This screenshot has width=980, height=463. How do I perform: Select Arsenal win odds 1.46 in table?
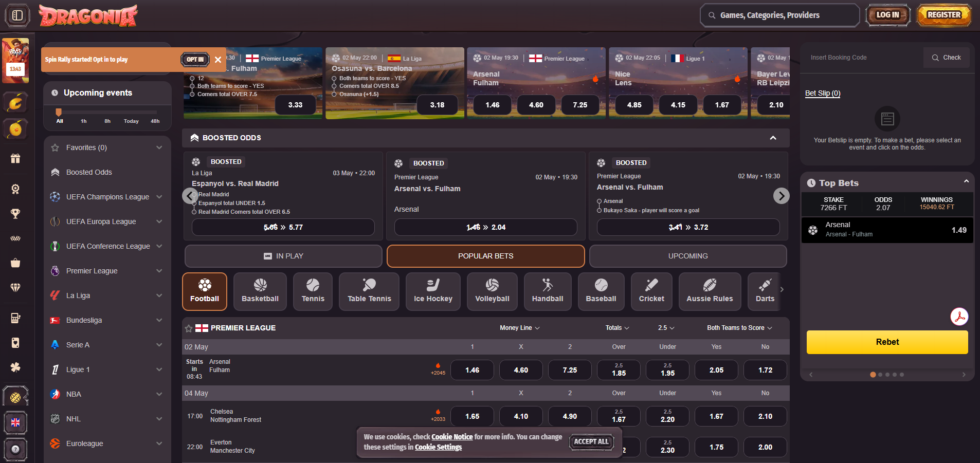click(x=472, y=370)
